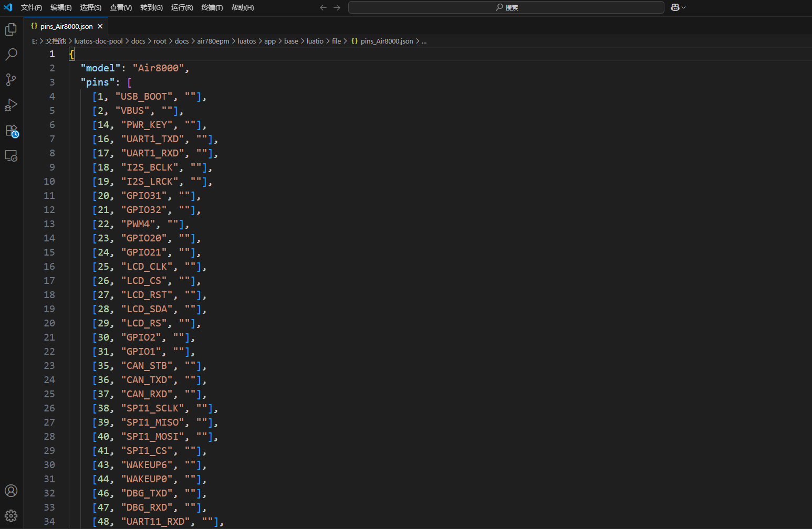The height and width of the screenshot is (529, 812).
Task: Open the Extensions view icon
Action: pos(11,131)
